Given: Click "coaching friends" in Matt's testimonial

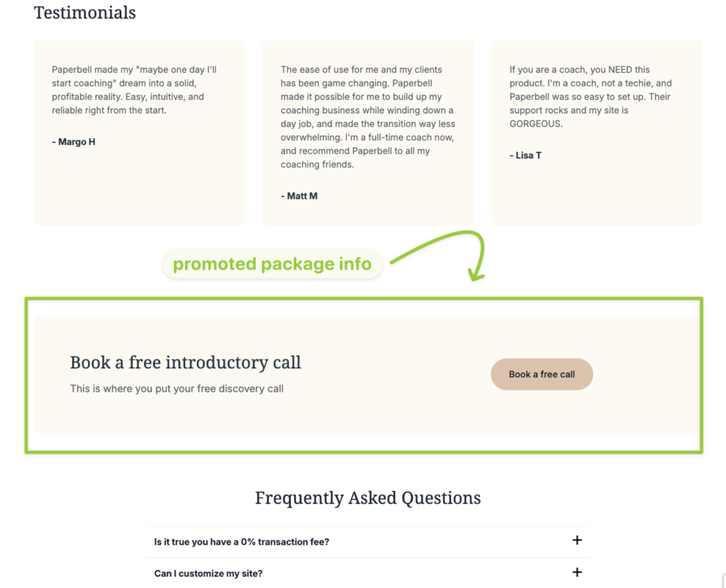Looking at the screenshot, I should point(317,164).
